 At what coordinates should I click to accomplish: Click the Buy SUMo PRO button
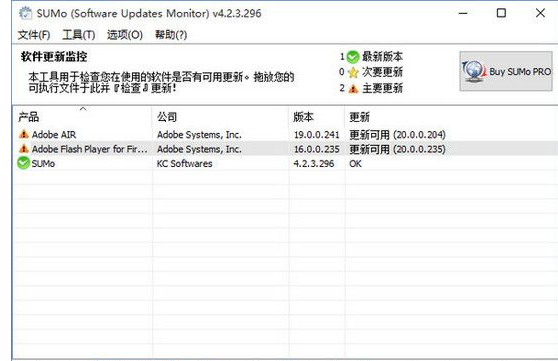click(506, 71)
